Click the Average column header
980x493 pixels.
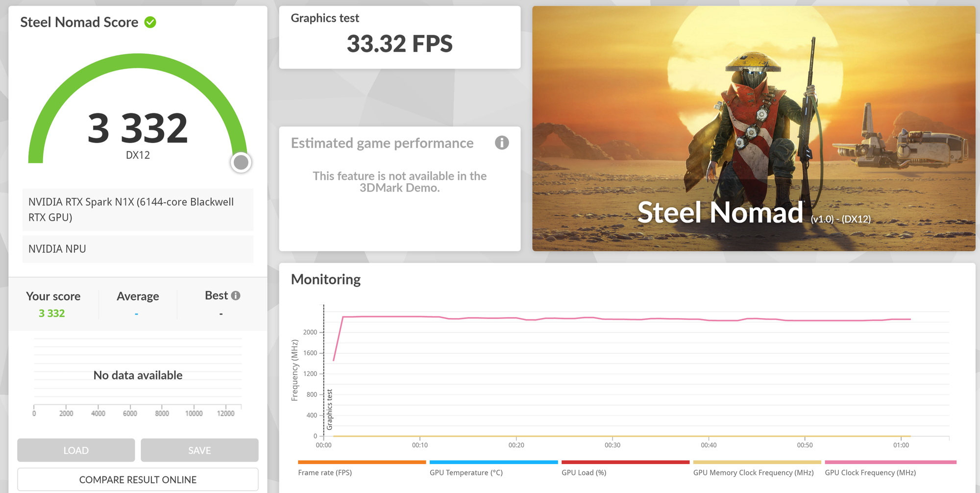pyautogui.click(x=138, y=296)
